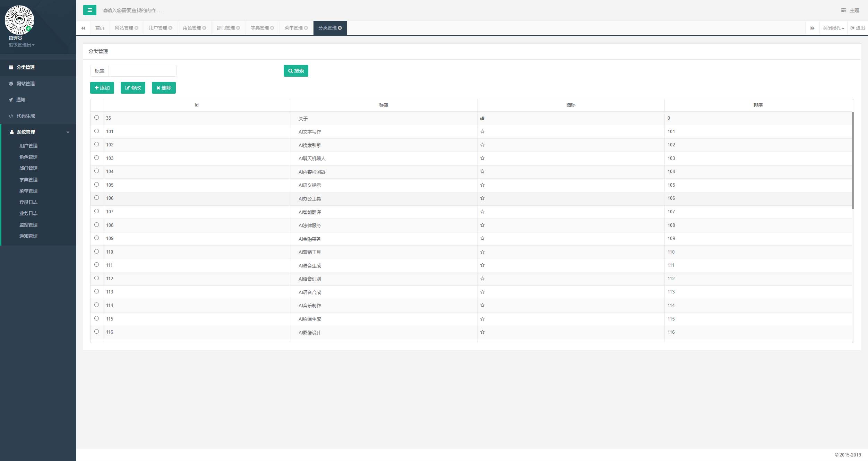The height and width of the screenshot is (461, 868).
Task: Click the thumbtack icon for row 35
Action: coord(482,118)
